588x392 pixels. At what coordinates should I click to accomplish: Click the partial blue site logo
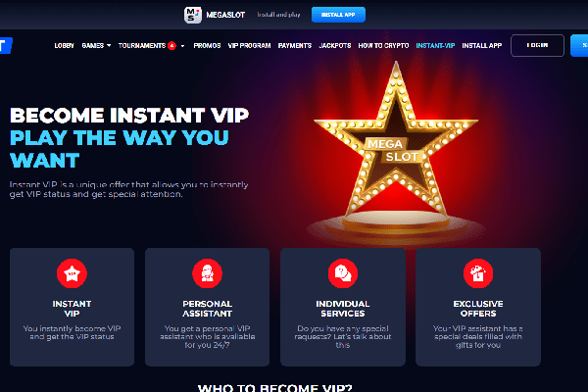(x=6, y=45)
